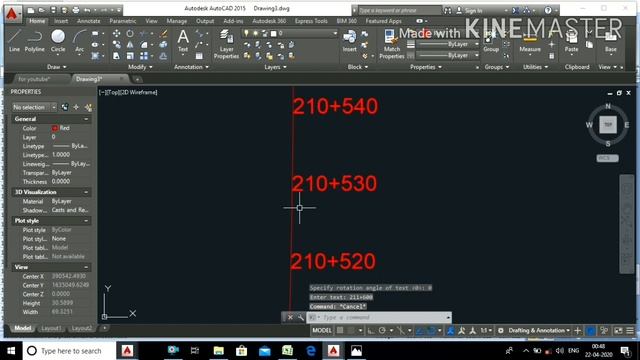
Task: Expand the Annotation panel dropdown
Action: pyautogui.click(x=191, y=67)
